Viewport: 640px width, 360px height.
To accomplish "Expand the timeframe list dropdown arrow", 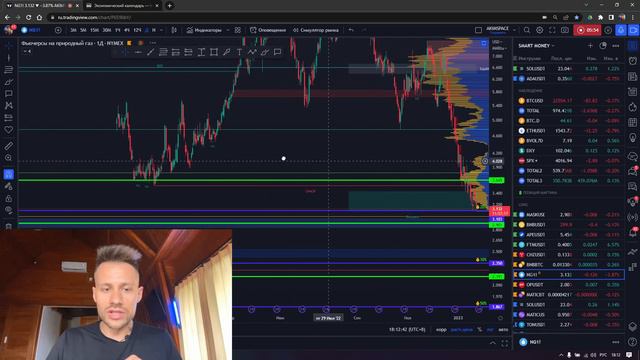I will coord(162,30).
